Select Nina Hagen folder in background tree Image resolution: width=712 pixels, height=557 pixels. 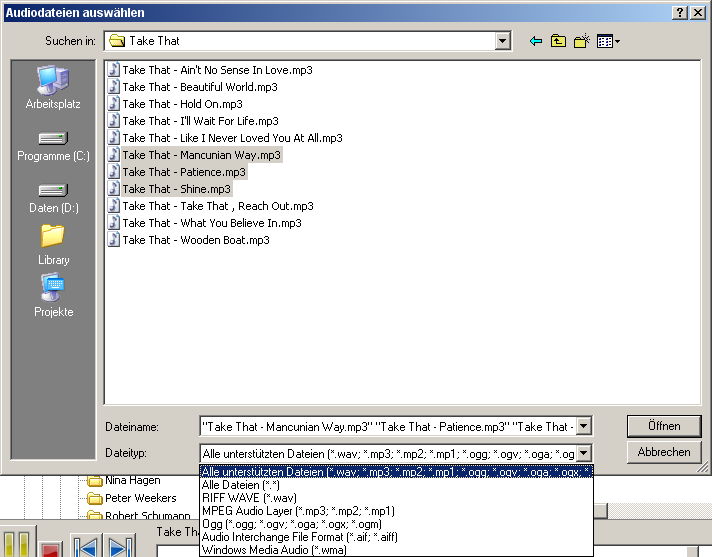[124, 480]
